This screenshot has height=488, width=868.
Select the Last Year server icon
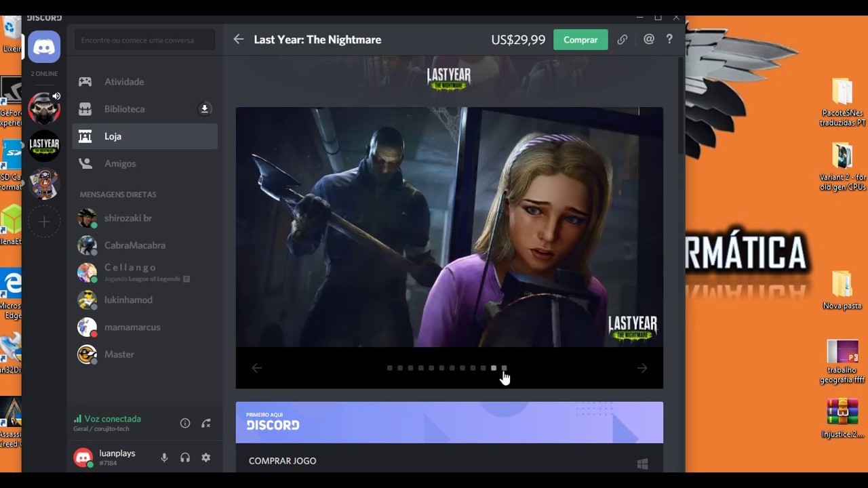click(44, 145)
